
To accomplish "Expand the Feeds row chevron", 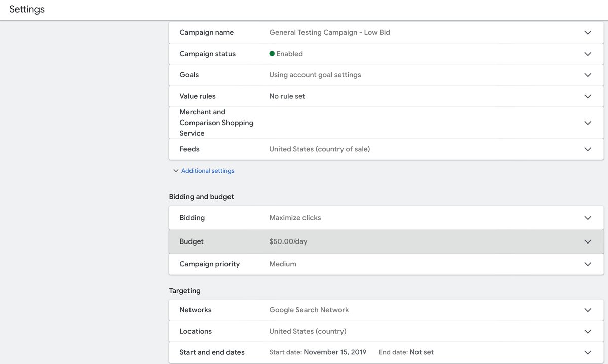I will click(x=588, y=150).
